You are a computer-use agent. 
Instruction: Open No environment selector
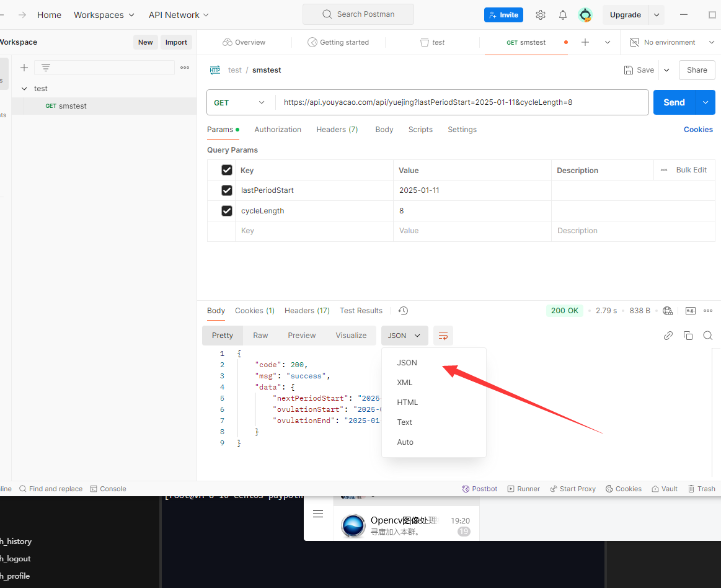[x=672, y=42]
